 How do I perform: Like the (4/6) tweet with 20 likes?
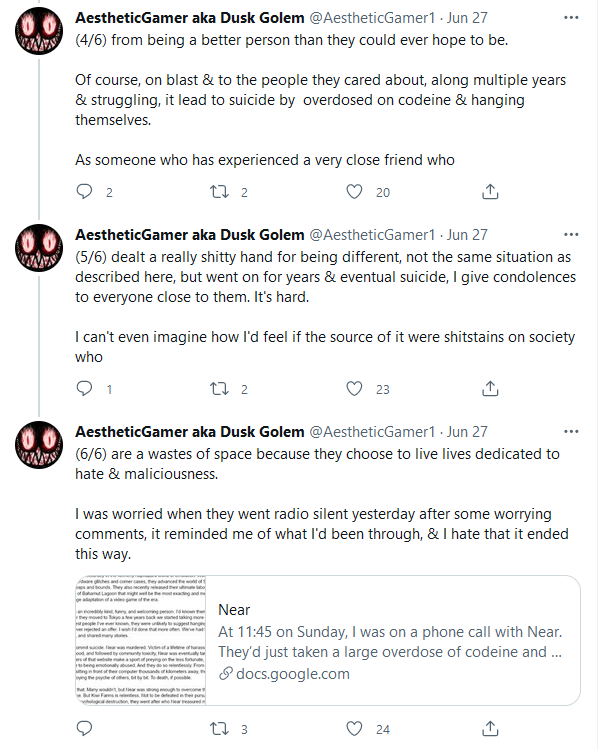click(x=354, y=192)
